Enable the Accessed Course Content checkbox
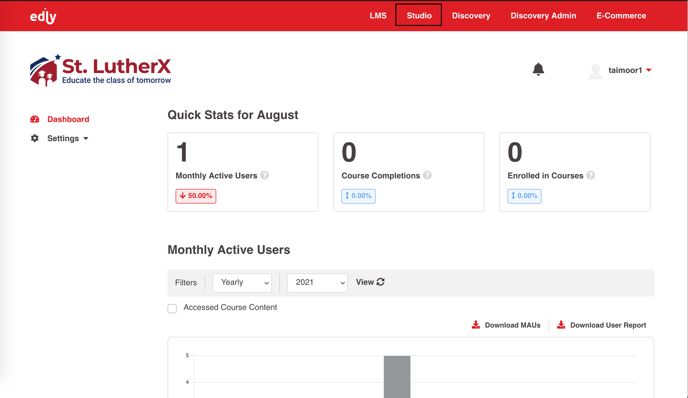The width and height of the screenshot is (688, 398). coord(172,308)
